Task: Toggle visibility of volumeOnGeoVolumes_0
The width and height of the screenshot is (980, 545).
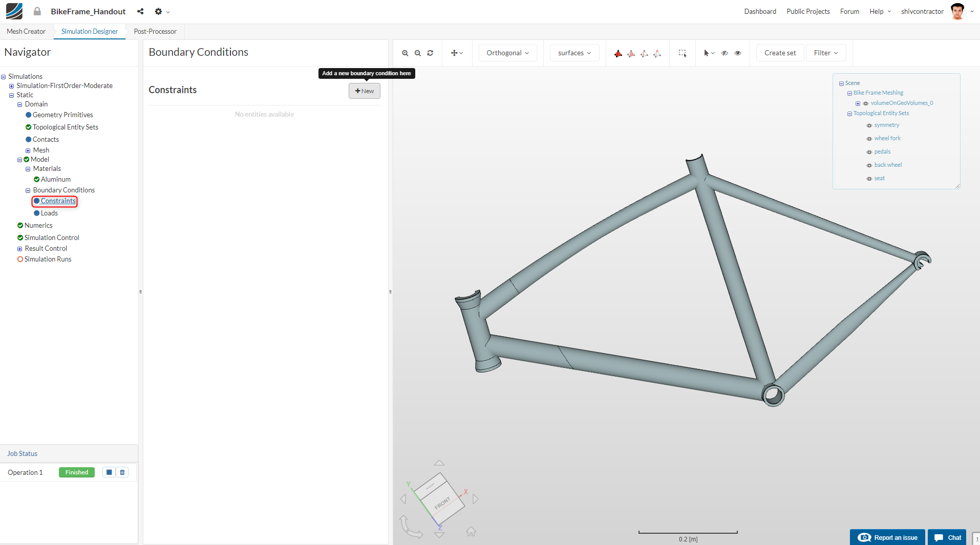Action: 866,103
